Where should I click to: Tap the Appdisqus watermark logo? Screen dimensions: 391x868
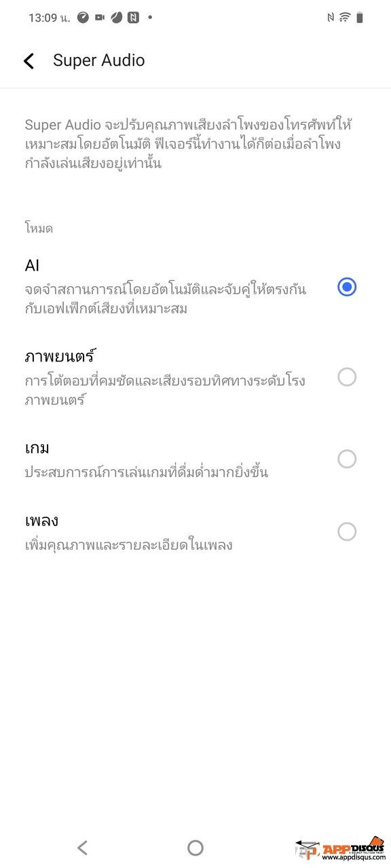click(x=341, y=848)
